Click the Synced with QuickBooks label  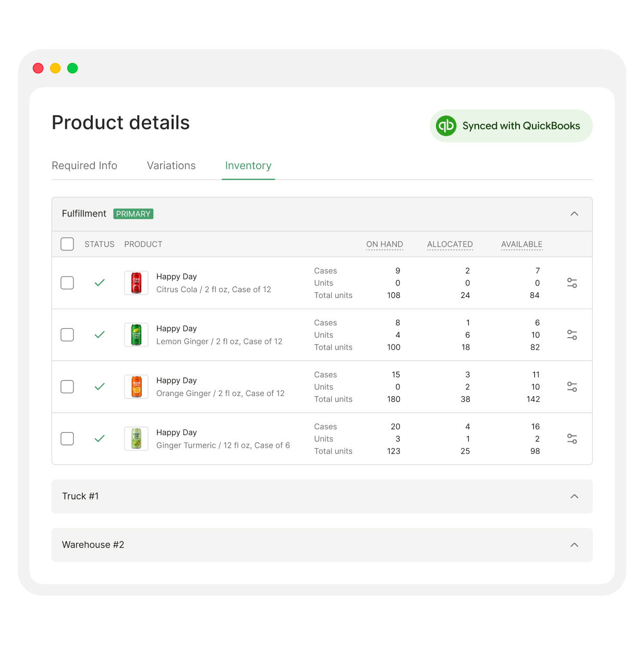click(521, 126)
